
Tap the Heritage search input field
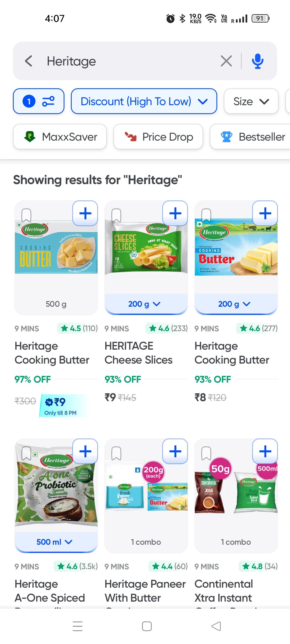(129, 61)
